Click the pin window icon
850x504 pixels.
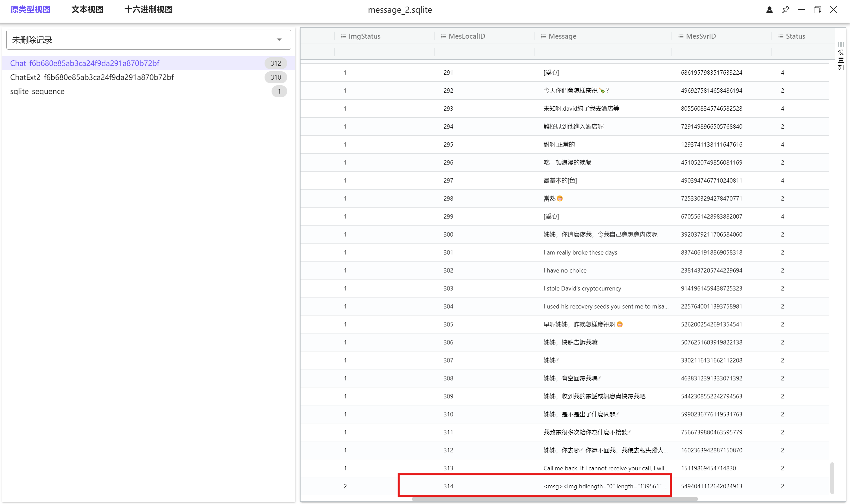[785, 10]
